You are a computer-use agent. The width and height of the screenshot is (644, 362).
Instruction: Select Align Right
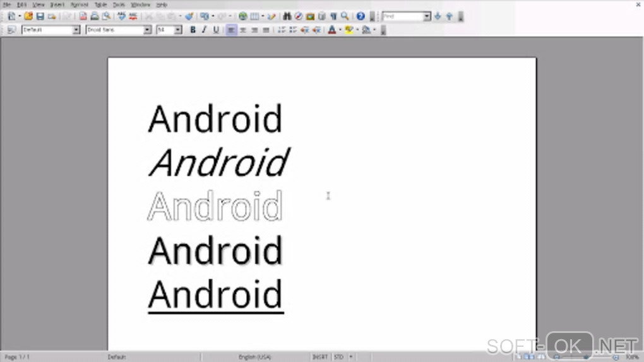[254, 30]
